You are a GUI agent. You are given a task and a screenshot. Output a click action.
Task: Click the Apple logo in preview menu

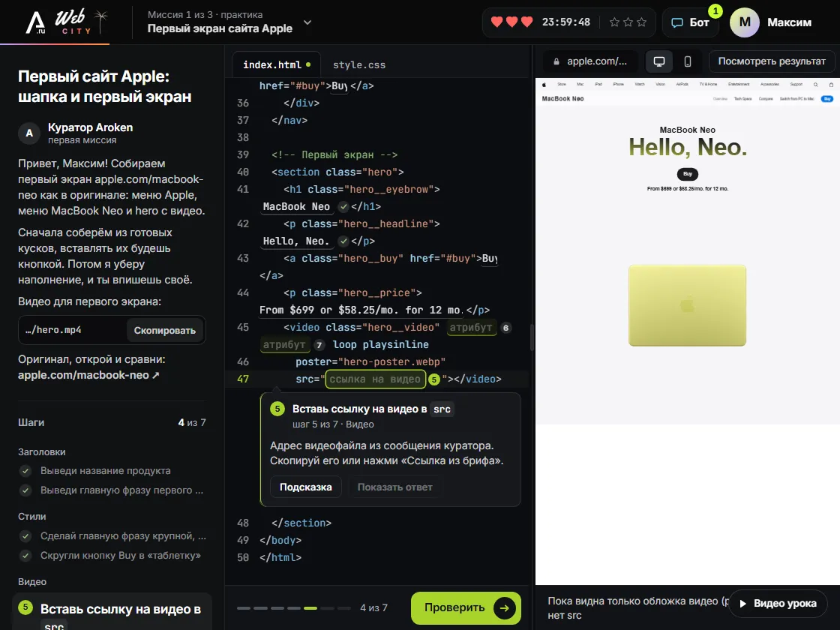[544, 85]
